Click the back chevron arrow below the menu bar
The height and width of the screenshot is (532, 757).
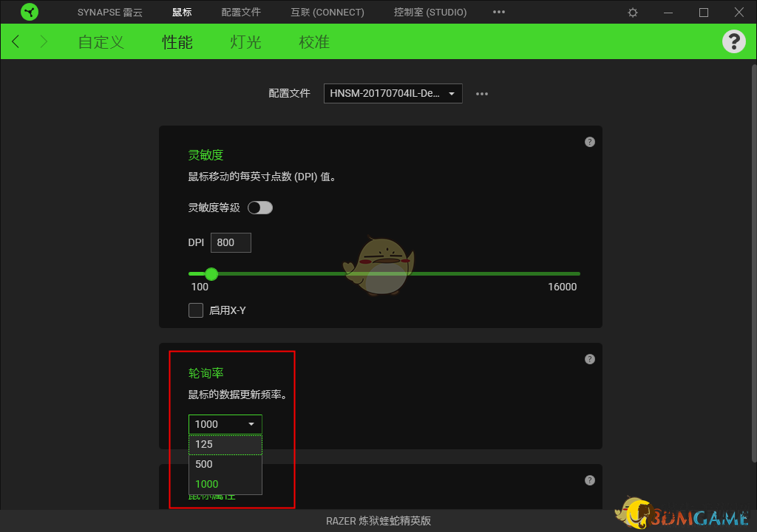(x=15, y=41)
